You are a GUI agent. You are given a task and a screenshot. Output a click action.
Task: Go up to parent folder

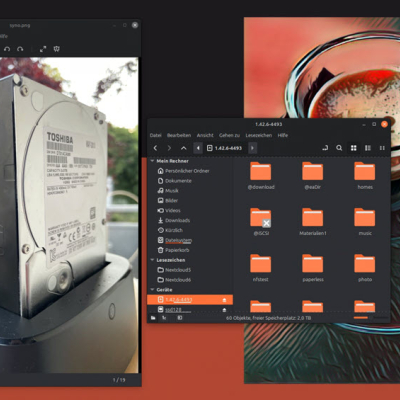click(x=184, y=148)
